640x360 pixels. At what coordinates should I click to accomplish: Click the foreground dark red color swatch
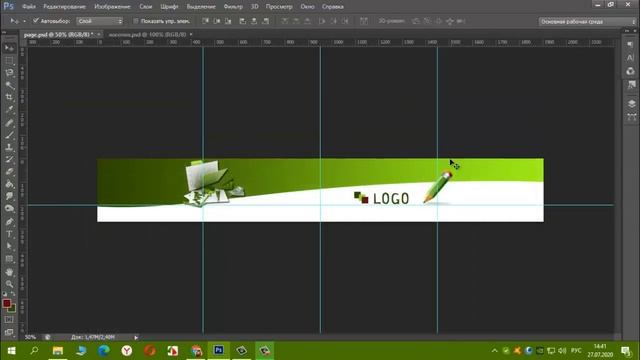click(7, 303)
